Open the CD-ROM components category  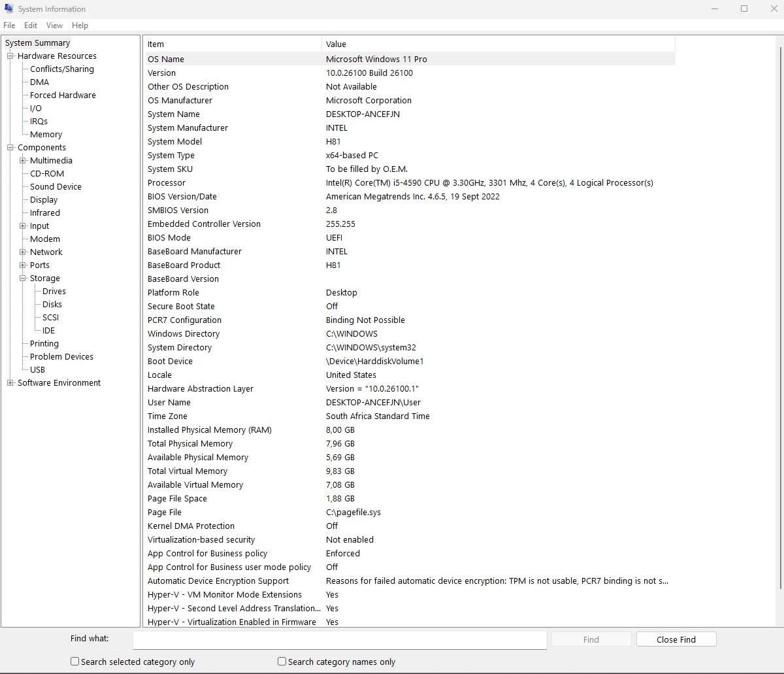[x=46, y=173]
